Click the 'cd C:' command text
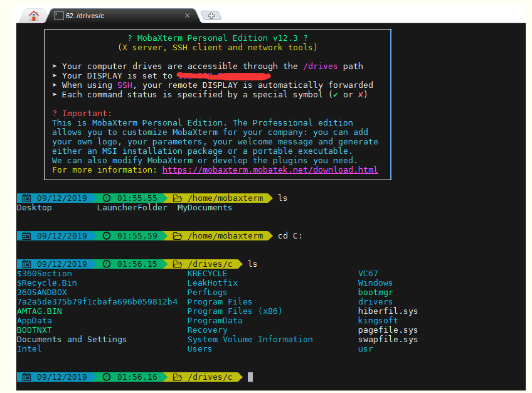532x393 pixels. pyautogui.click(x=290, y=236)
